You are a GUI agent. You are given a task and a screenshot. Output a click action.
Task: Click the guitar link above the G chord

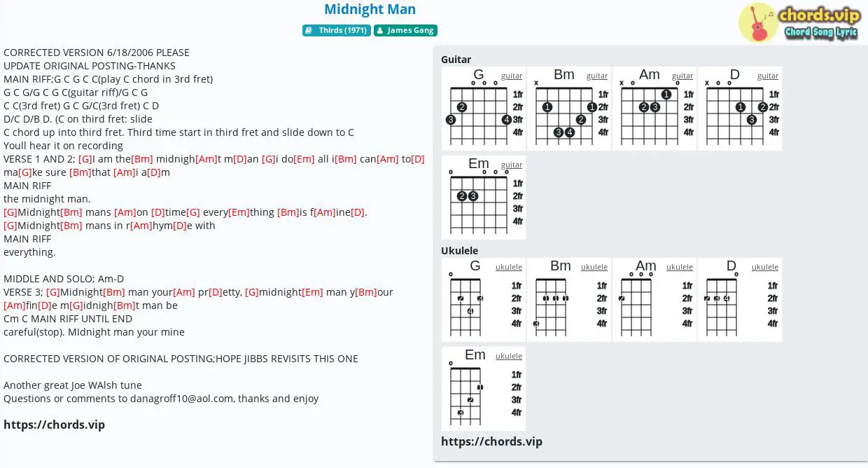click(512, 76)
